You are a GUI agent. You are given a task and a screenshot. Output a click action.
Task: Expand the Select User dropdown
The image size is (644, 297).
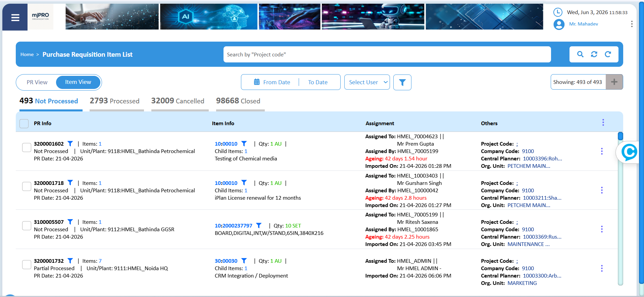coord(367,82)
